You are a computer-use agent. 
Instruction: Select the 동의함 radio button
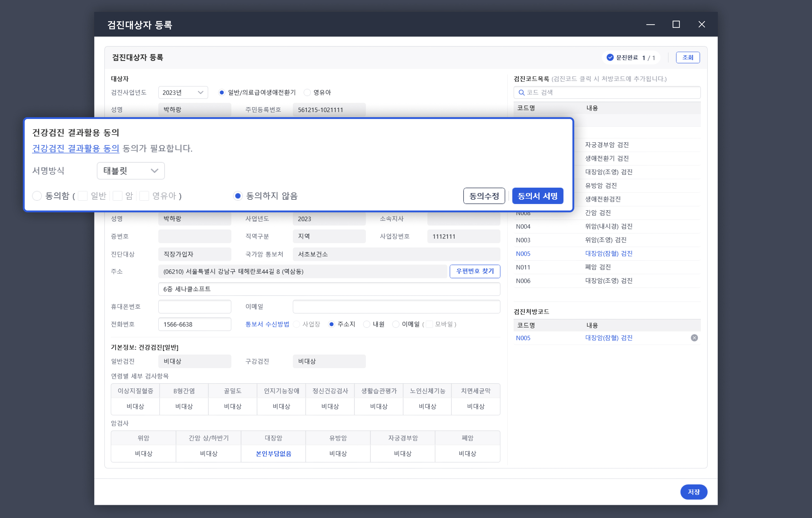37,196
